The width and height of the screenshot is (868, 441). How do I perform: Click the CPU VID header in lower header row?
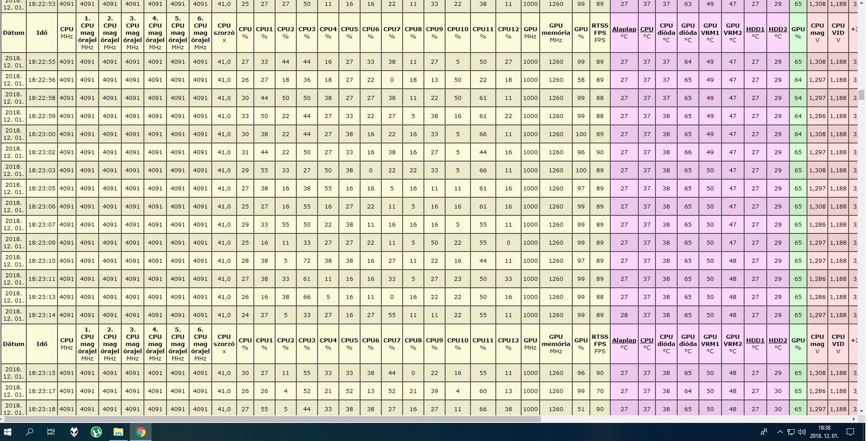838,344
